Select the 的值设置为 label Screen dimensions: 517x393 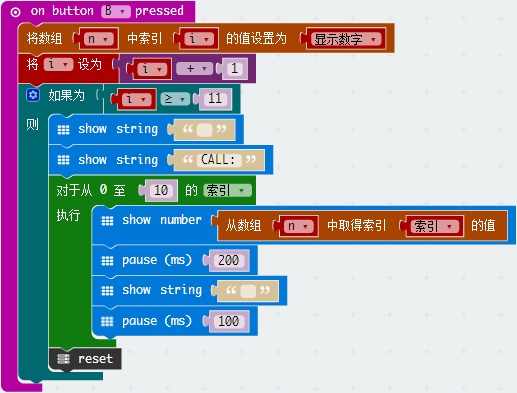tap(256, 38)
